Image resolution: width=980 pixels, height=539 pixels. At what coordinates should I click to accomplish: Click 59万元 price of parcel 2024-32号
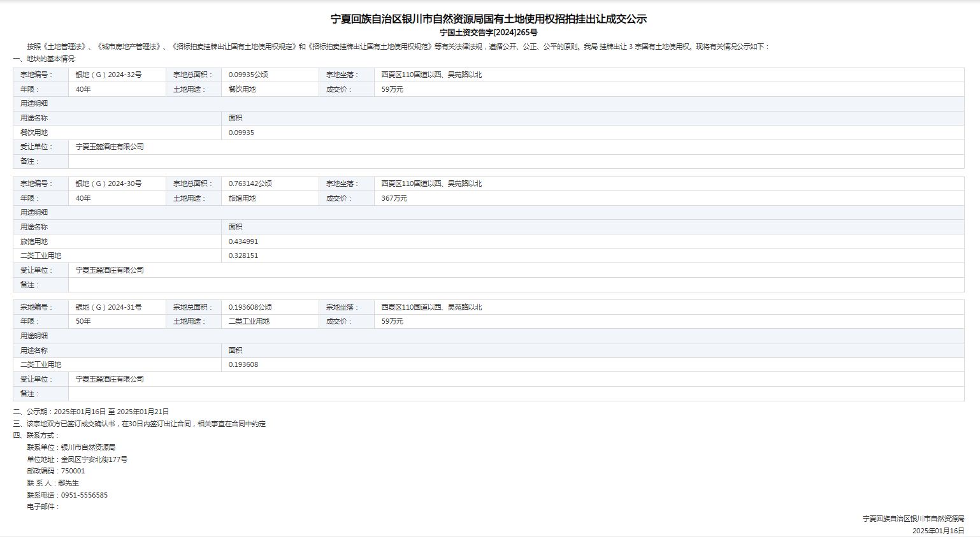(x=393, y=89)
